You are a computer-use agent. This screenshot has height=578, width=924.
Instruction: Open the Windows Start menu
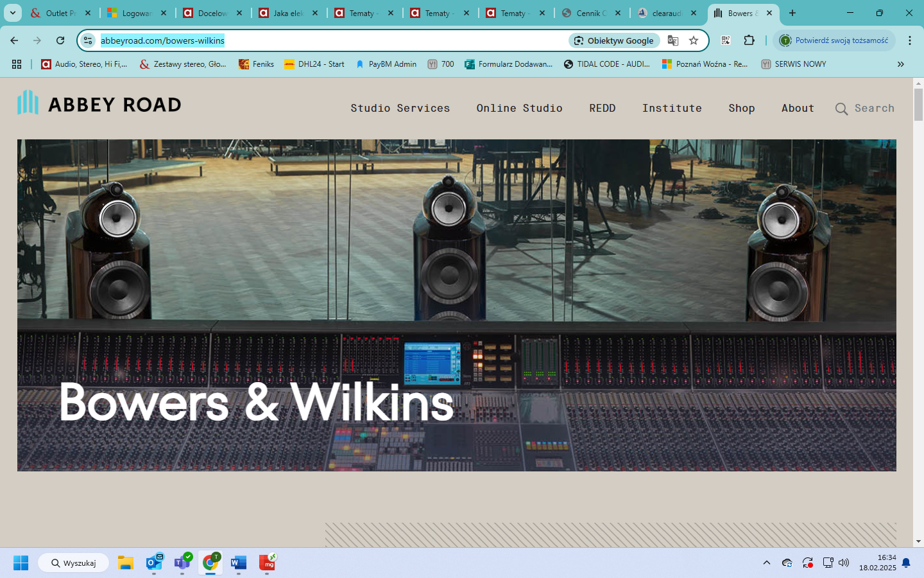21,563
